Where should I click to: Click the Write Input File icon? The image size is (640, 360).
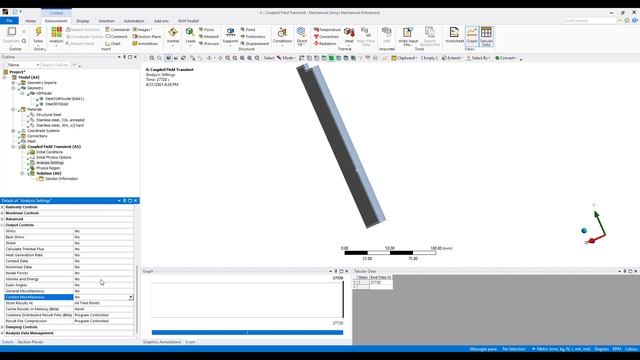pyautogui.click(x=408, y=36)
